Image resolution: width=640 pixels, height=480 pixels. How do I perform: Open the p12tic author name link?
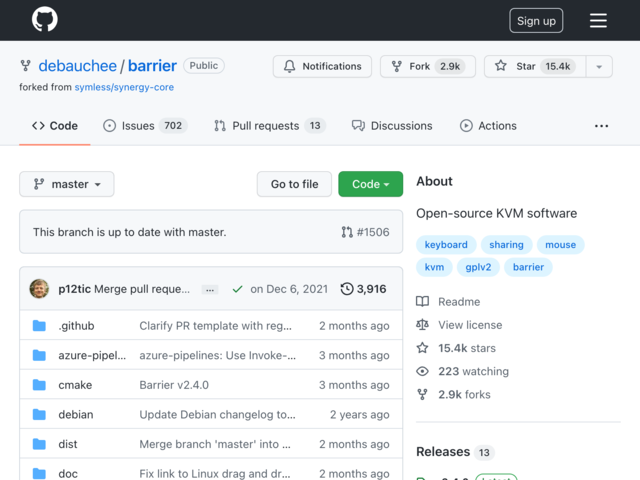point(74,289)
